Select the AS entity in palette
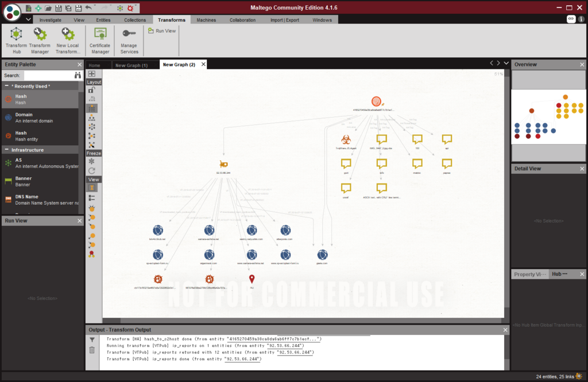The height and width of the screenshot is (382, 588). point(40,163)
